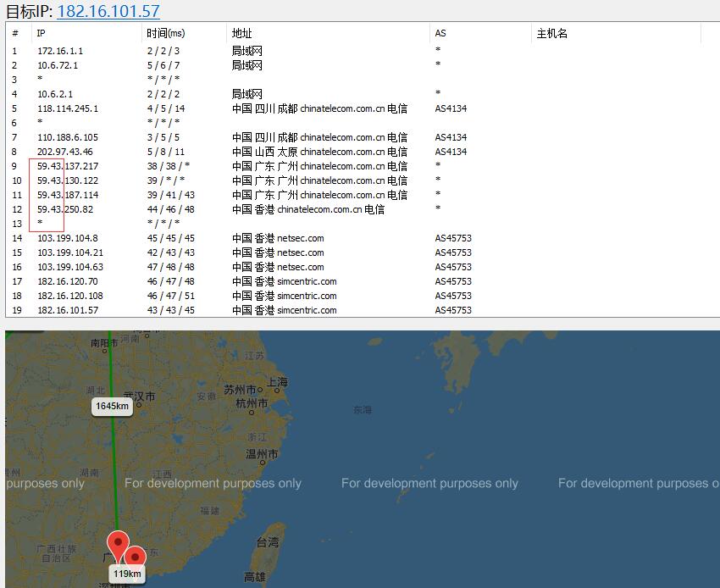Click the 高雄 city label on map
The height and width of the screenshot is (588, 720).
(255, 577)
